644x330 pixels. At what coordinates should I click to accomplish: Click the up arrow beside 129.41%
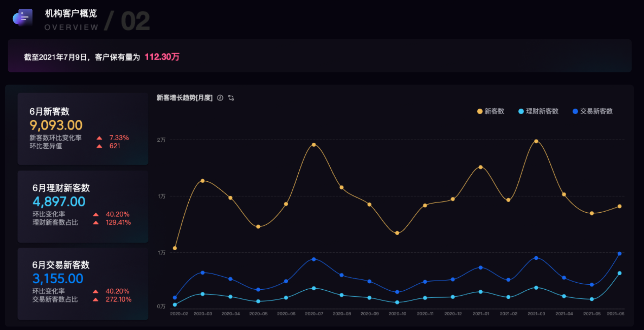(x=96, y=223)
